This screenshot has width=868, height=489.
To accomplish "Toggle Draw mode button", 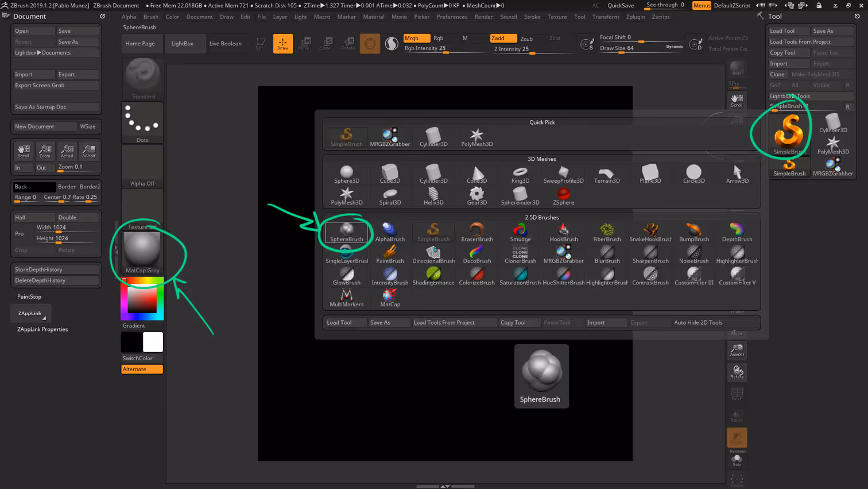I will pyautogui.click(x=282, y=43).
